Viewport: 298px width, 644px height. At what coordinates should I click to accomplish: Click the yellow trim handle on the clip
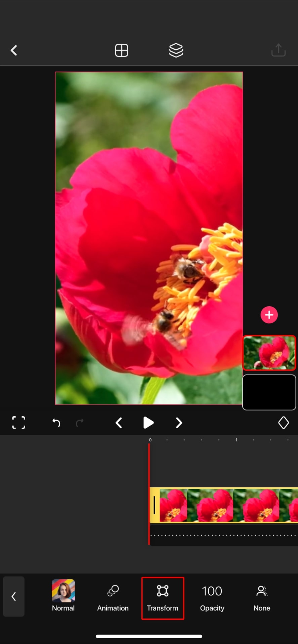[155, 505]
